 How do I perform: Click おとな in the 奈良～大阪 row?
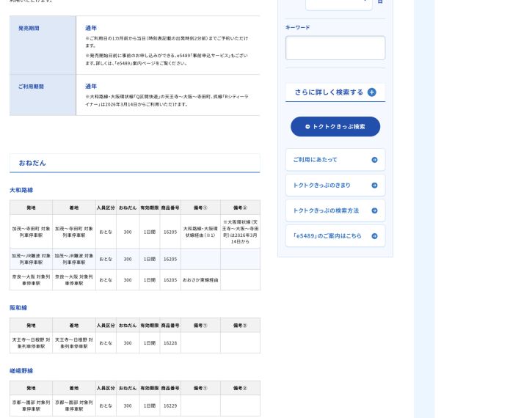pyautogui.click(x=106, y=280)
